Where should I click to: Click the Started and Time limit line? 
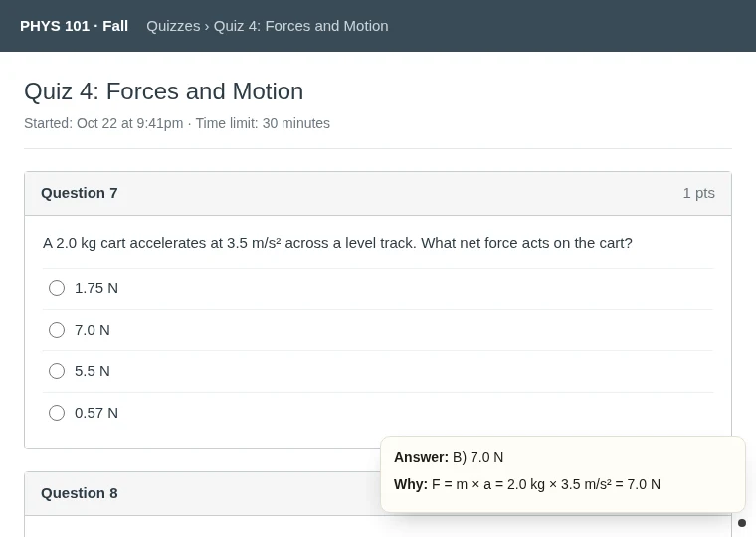177,123
